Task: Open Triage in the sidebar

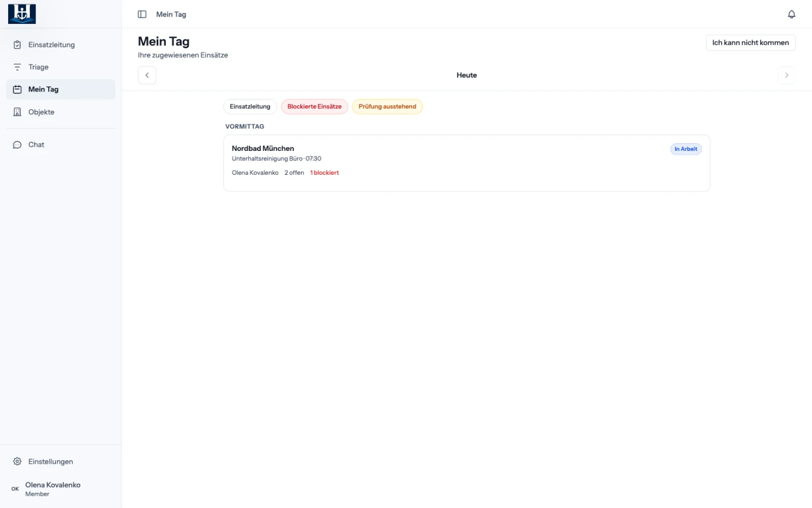Action: (x=61, y=67)
